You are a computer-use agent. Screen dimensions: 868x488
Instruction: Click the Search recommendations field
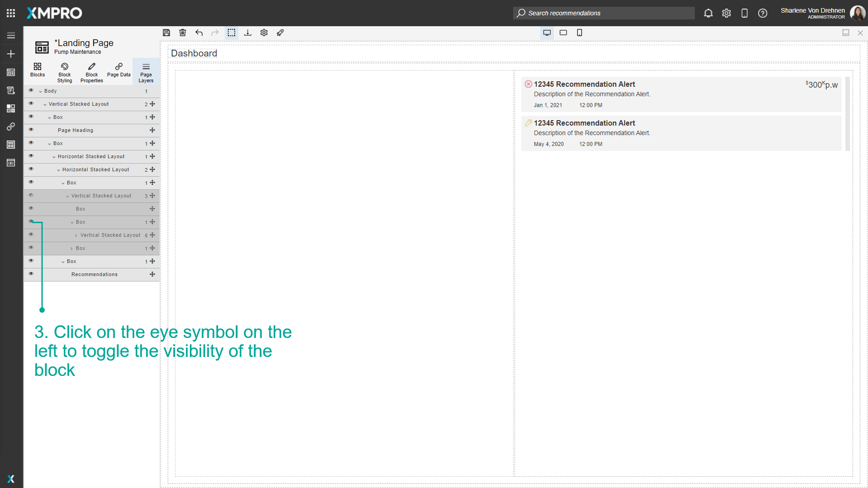click(604, 13)
